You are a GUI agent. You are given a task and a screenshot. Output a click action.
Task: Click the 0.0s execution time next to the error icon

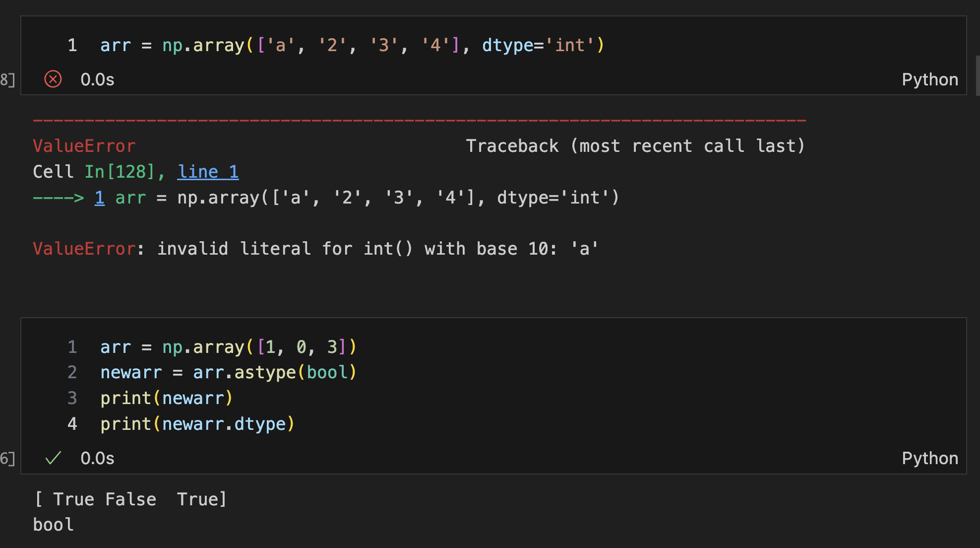97,79
